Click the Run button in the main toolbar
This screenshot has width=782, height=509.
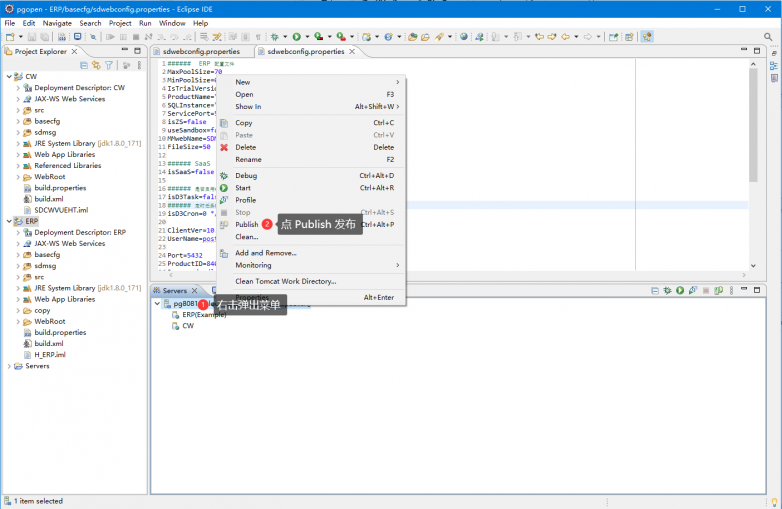point(295,37)
